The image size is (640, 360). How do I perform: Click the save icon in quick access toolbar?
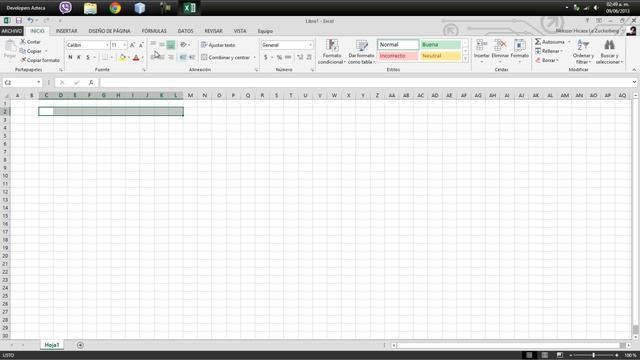point(19,20)
